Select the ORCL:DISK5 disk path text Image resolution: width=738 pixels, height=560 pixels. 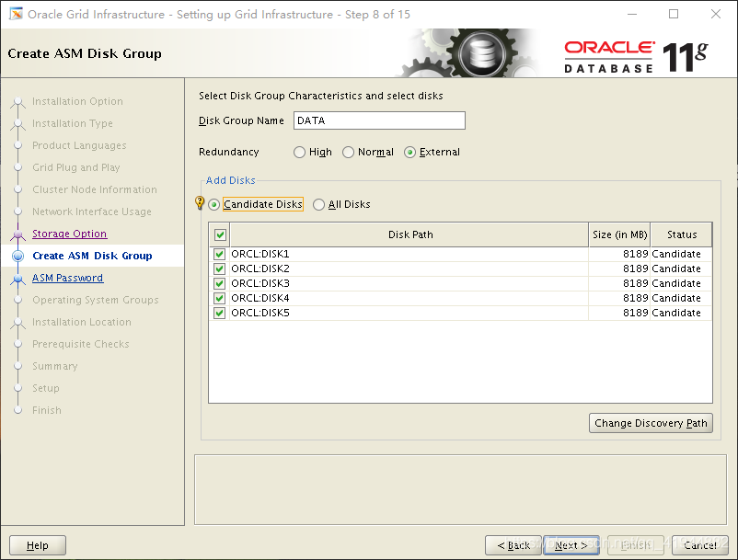260,313
